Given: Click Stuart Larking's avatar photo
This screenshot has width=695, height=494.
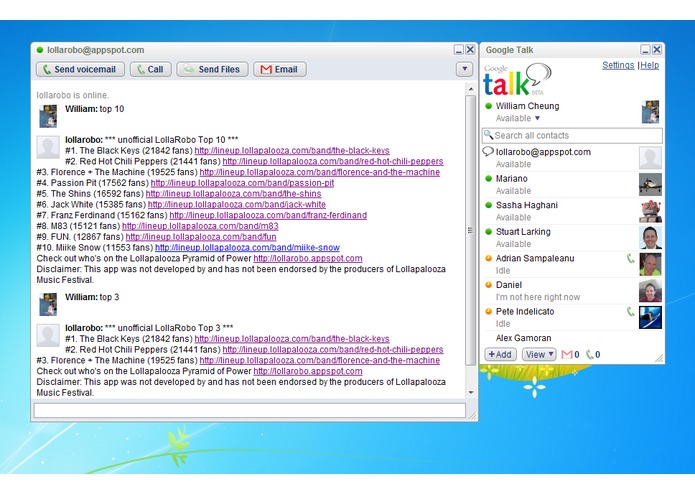Looking at the screenshot, I should click(650, 237).
